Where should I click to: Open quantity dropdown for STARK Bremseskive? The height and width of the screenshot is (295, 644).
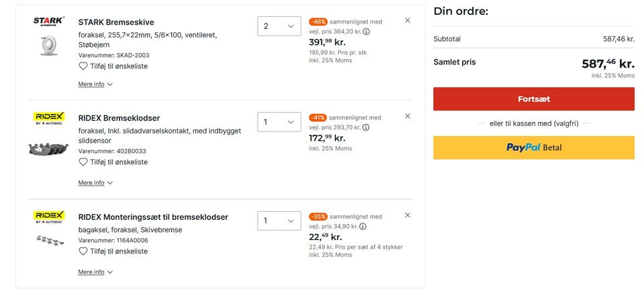tap(279, 27)
